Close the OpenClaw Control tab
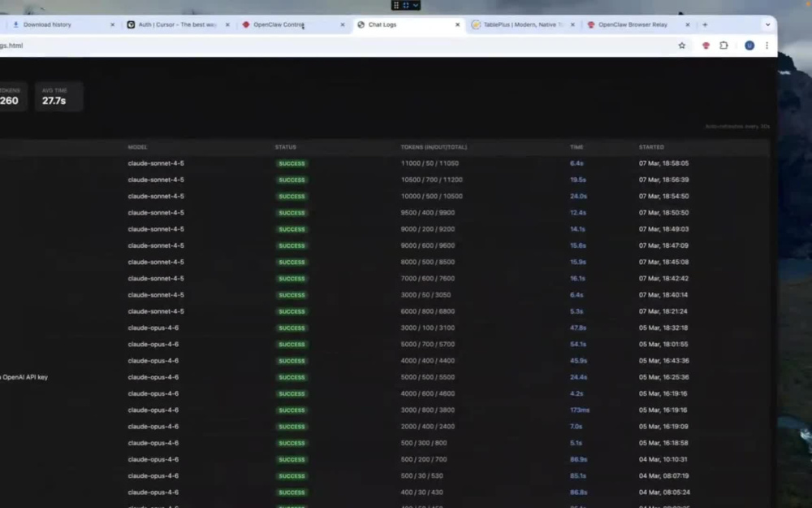Screen dimensions: 812x508 343,24
